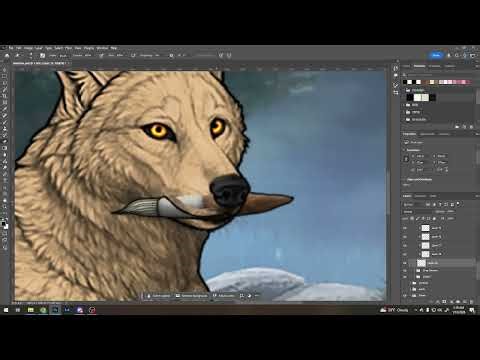Open the taskbar notification center
Screen dimensions: 480x360
click(x=472, y=310)
